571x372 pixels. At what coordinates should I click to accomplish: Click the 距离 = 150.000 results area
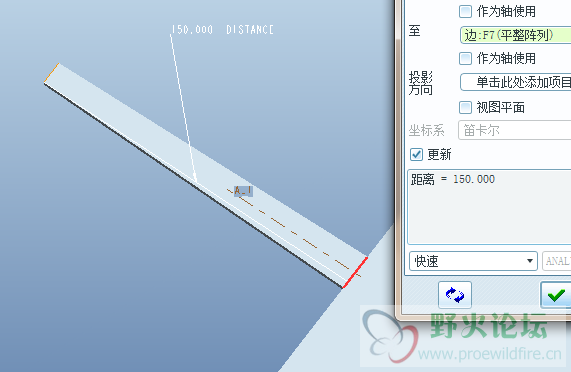(x=489, y=206)
